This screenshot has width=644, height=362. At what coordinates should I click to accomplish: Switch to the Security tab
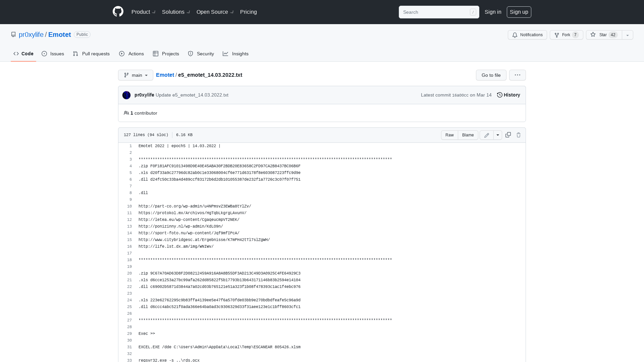coord(201,54)
